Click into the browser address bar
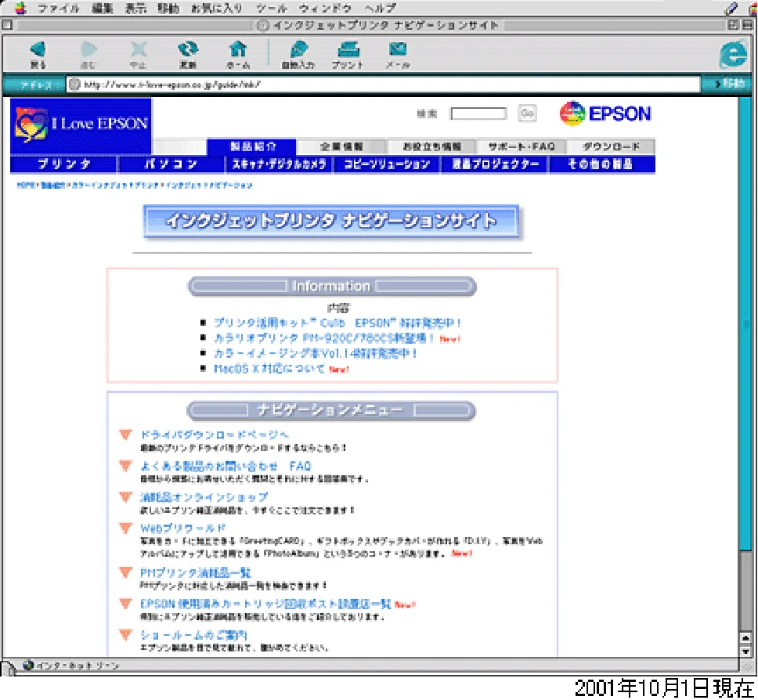This screenshot has width=758, height=700. point(383,85)
